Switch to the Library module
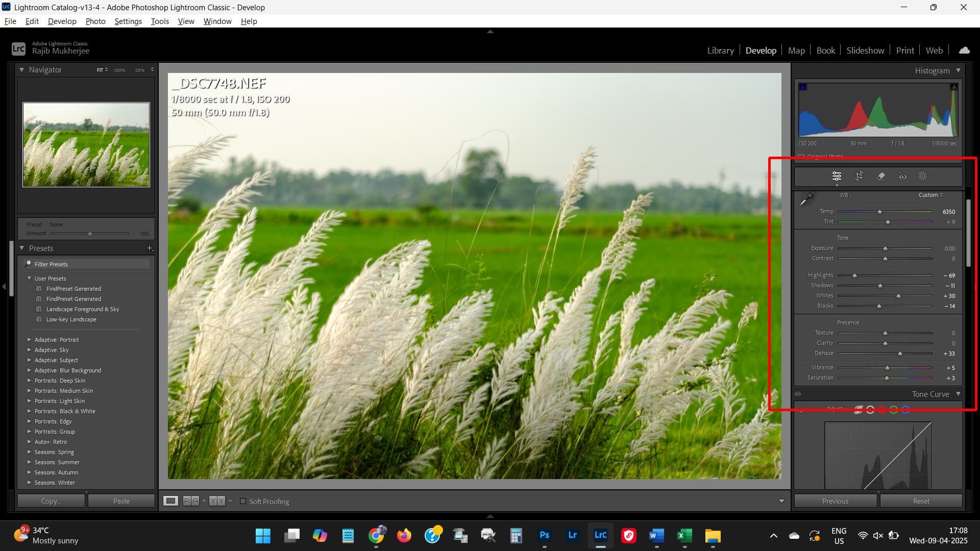The width and height of the screenshot is (980, 551). [720, 51]
